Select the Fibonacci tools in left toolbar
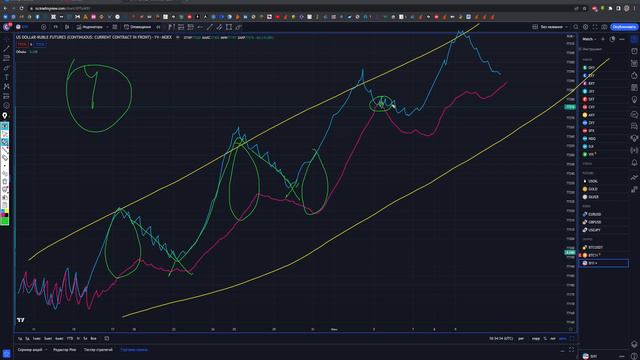This screenshot has width=640, height=360. [6, 58]
